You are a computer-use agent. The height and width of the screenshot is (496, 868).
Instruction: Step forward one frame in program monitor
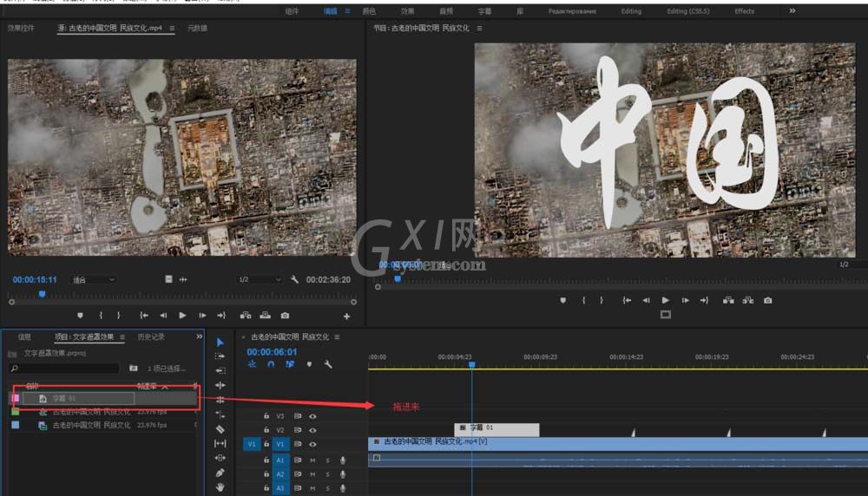point(686,300)
